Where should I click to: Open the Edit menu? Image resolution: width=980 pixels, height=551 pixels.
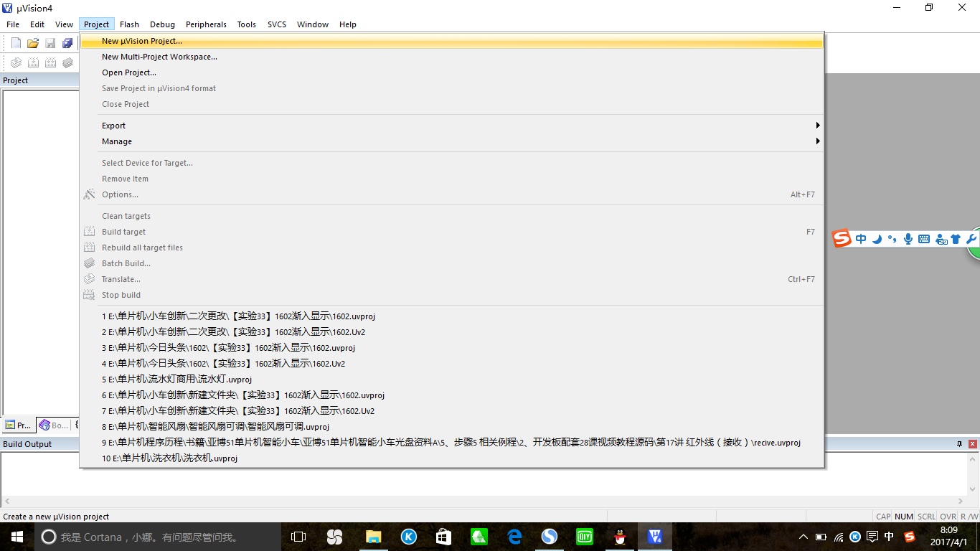click(37, 24)
